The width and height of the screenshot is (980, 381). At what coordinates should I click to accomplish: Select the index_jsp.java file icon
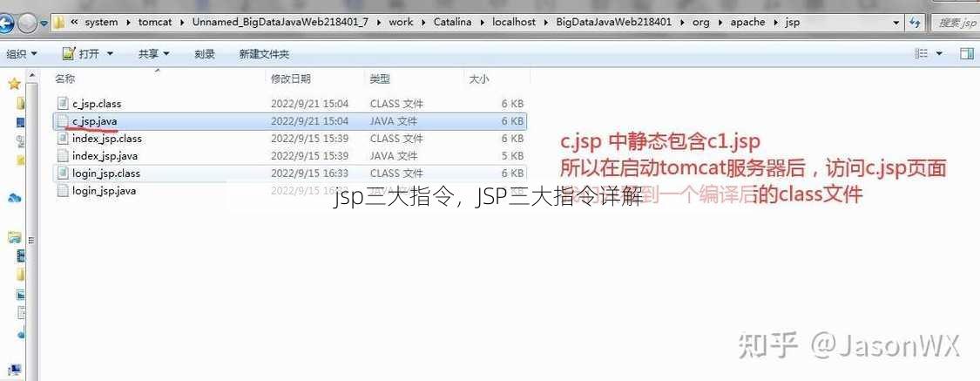(x=63, y=156)
